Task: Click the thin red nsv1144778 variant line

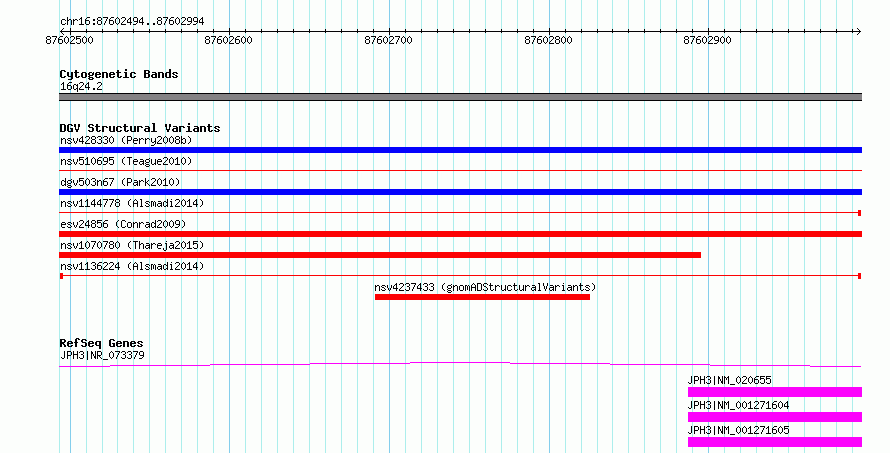Action: 460,213
